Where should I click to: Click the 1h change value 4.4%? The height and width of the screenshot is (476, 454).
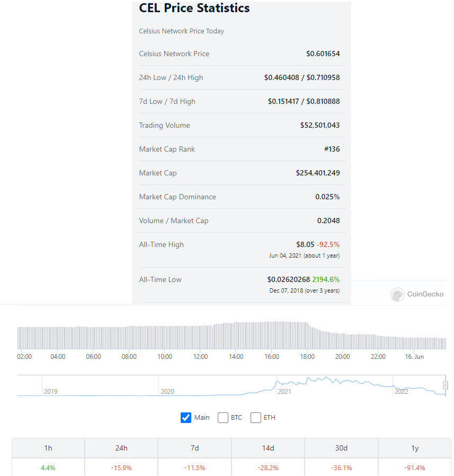click(x=48, y=468)
